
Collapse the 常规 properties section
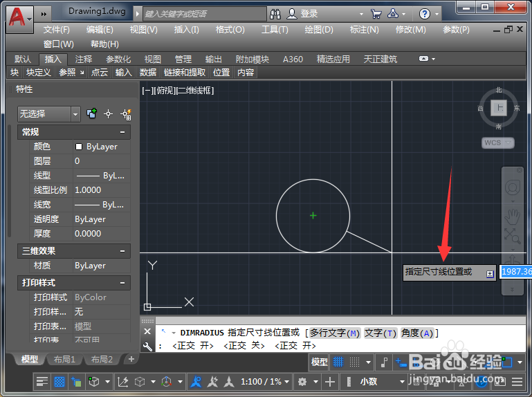[122, 132]
